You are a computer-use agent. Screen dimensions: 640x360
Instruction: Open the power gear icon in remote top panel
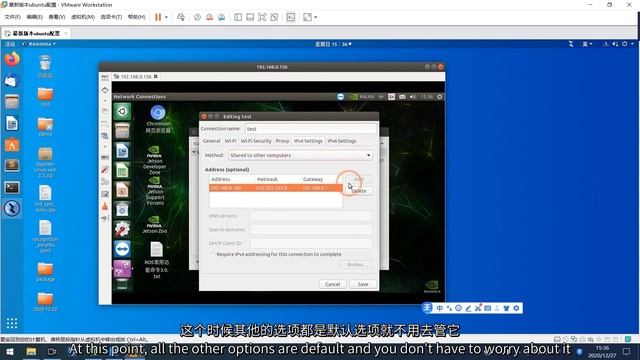click(440, 97)
